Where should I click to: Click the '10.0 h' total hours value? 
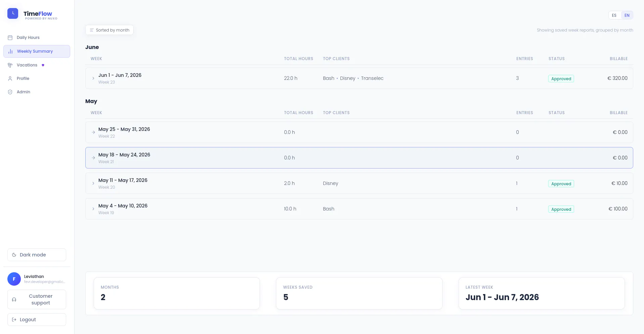pos(290,209)
